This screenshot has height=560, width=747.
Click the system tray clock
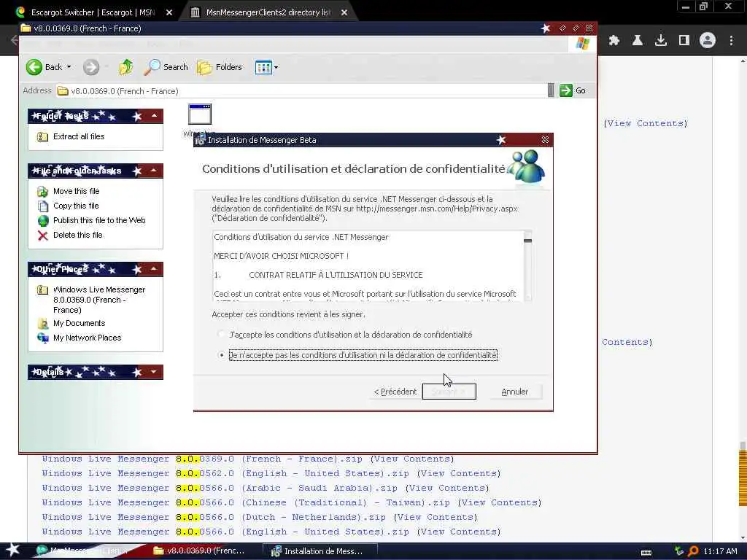click(720, 551)
